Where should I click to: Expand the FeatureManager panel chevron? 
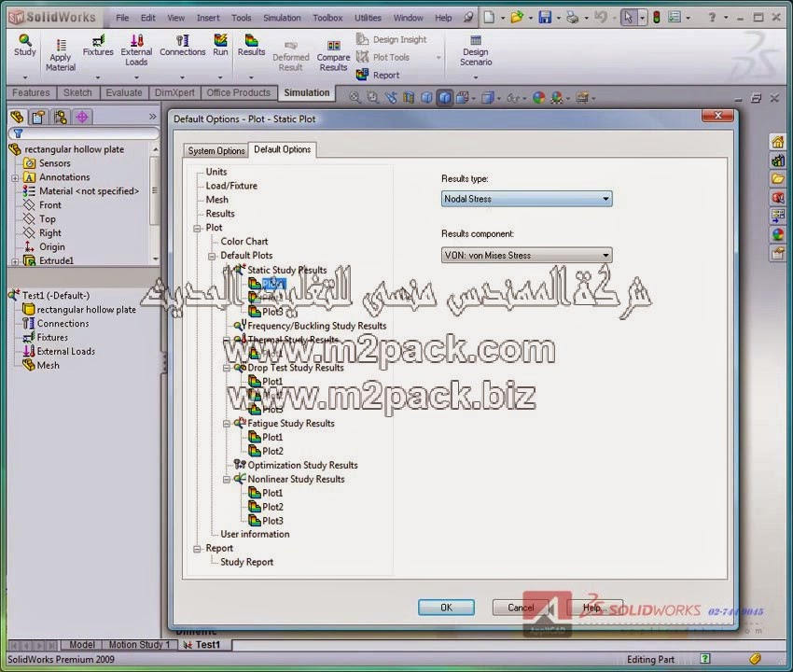153,117
